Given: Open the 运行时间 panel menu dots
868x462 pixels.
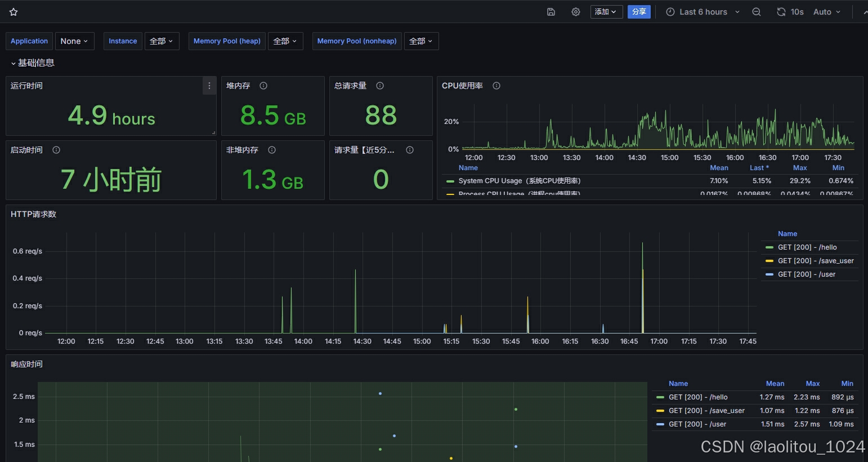Looking at the screenshot, I should click(209, 86).
